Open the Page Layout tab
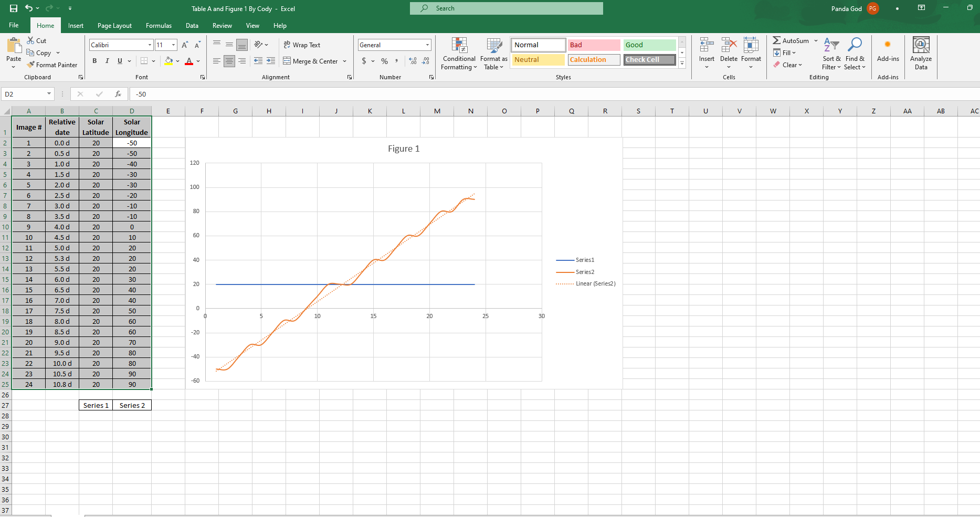980x517 pixels. click(x=114, y=25)
